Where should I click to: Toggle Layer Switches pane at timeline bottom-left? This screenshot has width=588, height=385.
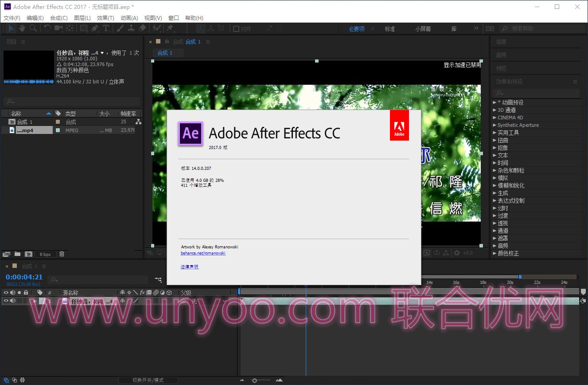click(6, 380)
